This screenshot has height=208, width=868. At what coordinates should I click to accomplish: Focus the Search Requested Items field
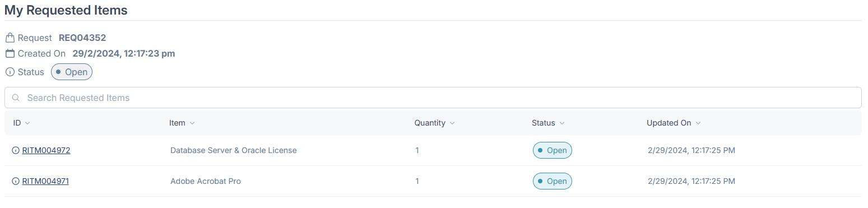433,98
